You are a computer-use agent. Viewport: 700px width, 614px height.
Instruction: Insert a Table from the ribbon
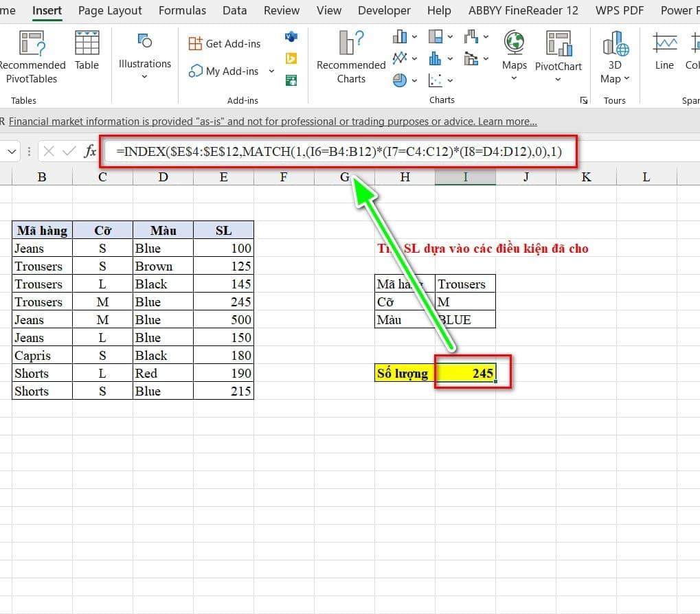(x=87, y=49)
